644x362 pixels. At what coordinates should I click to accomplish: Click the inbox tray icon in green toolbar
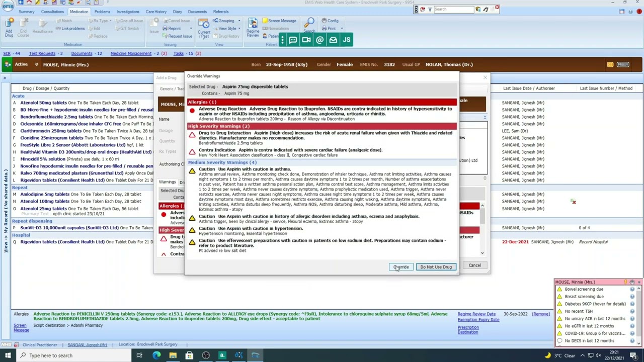pos(333,40)
